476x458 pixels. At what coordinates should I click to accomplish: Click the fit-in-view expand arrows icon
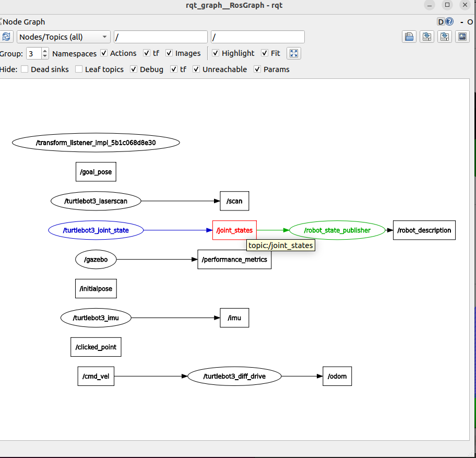pos(293,53)
